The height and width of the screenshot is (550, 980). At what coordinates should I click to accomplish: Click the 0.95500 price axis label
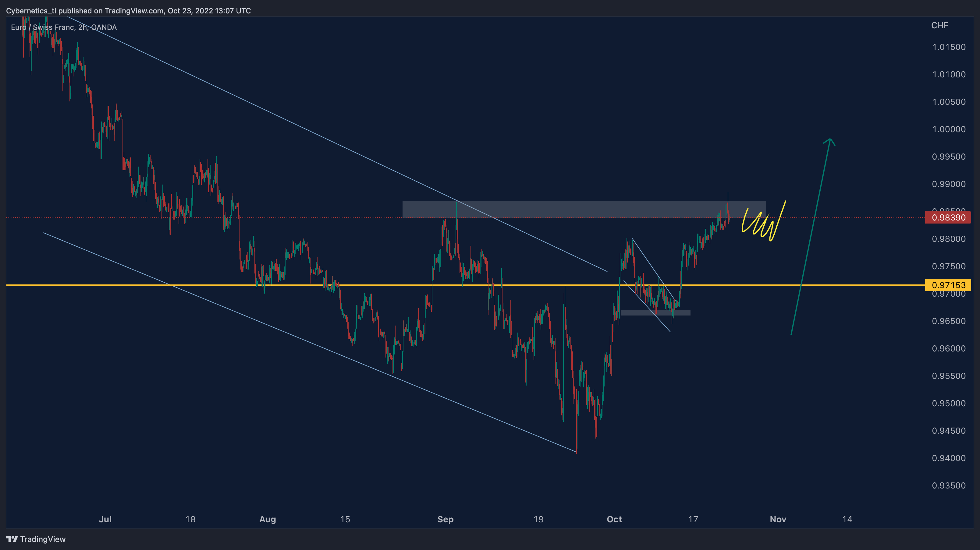point(948,376)
